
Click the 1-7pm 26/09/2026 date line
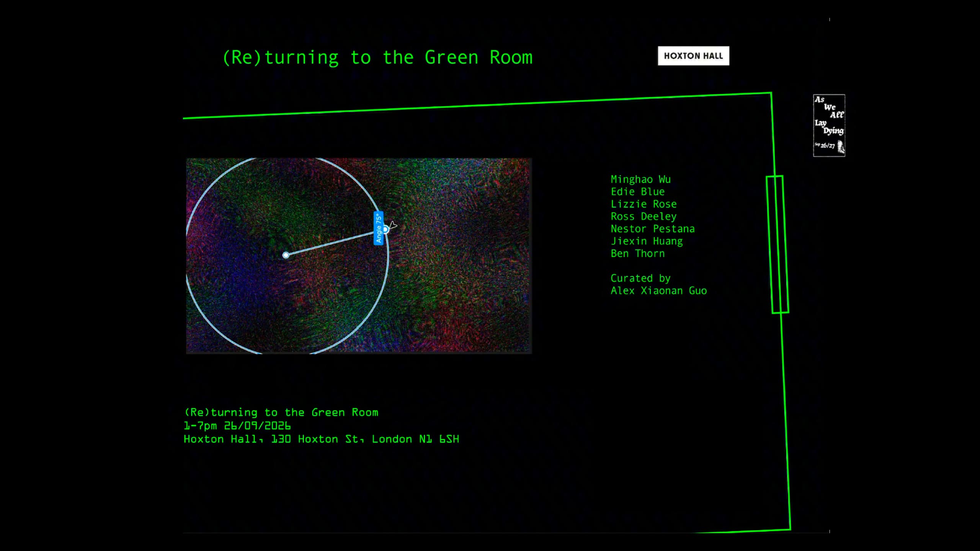tap(237, 425)
